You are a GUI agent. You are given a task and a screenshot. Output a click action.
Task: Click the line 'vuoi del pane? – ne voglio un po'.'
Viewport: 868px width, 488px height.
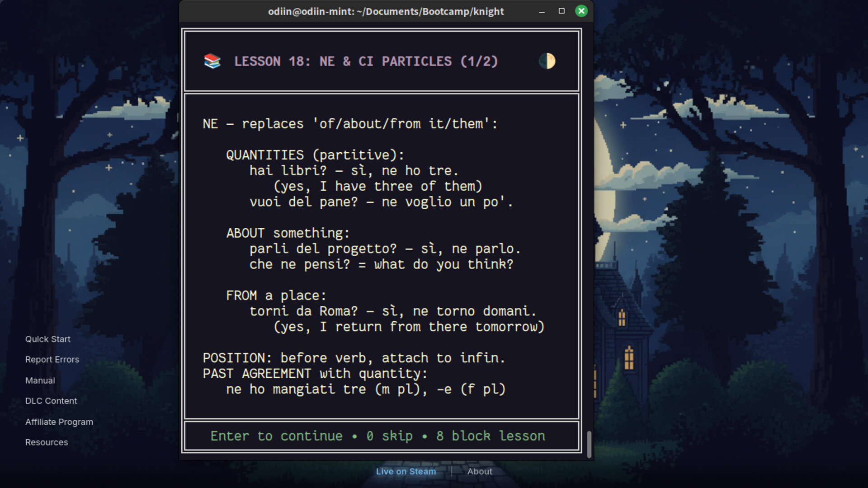coord(381,202)
